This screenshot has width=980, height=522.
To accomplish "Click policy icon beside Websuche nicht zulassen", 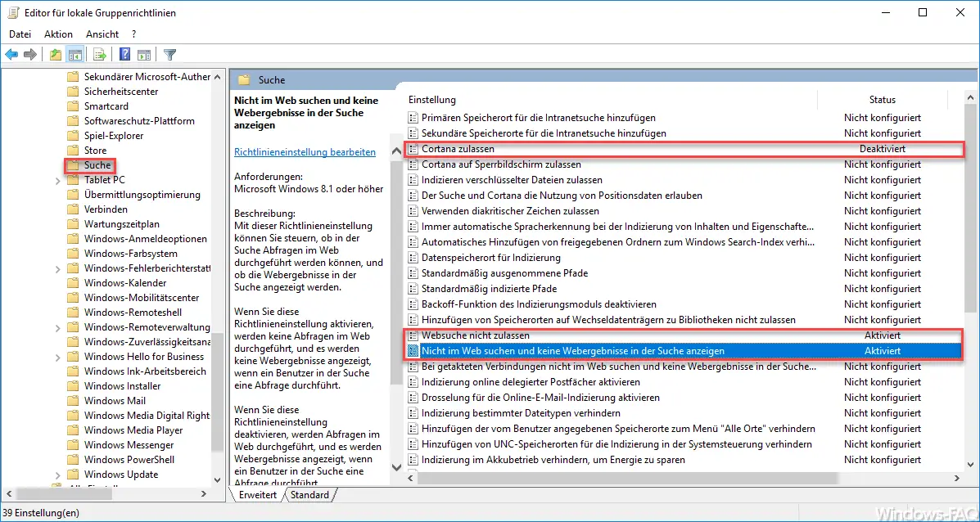I will (413, 335).
